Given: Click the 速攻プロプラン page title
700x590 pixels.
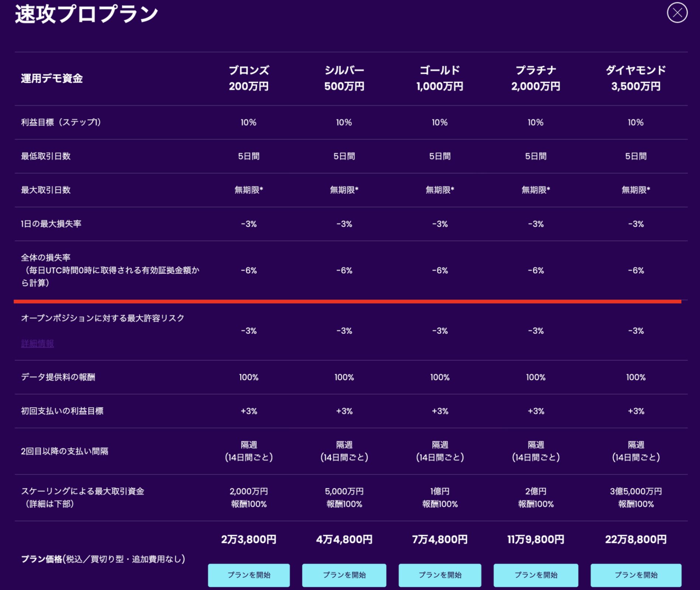Looking at the screenshot, I should [x=86, y=14].
